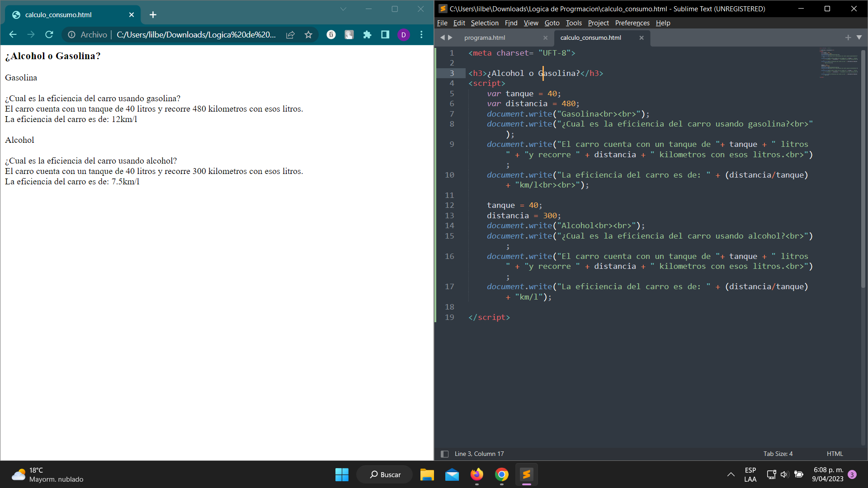The image size is (868, 488).
Task: Open the Preferences menu
Action: [x=632, y=23]
